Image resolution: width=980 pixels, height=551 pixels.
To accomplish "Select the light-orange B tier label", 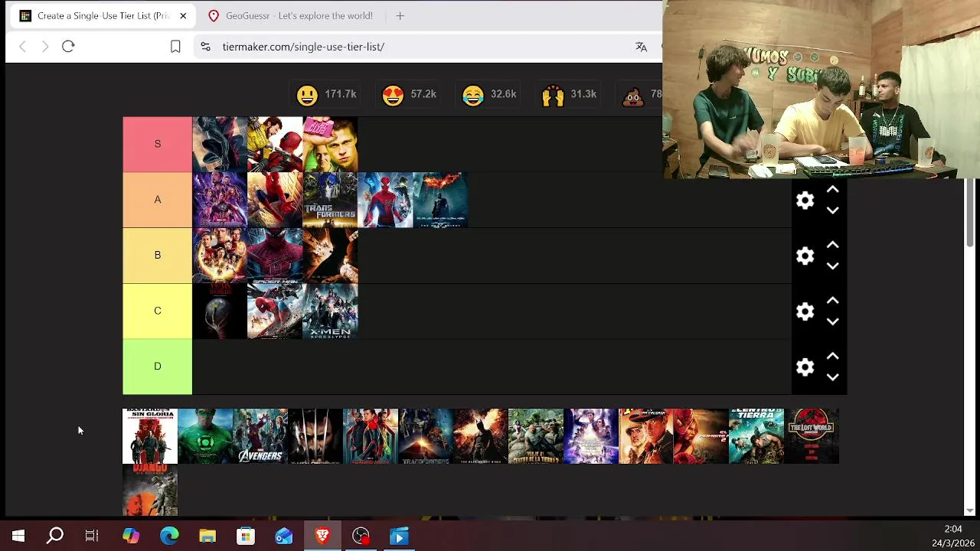I will tap(158, 256).
